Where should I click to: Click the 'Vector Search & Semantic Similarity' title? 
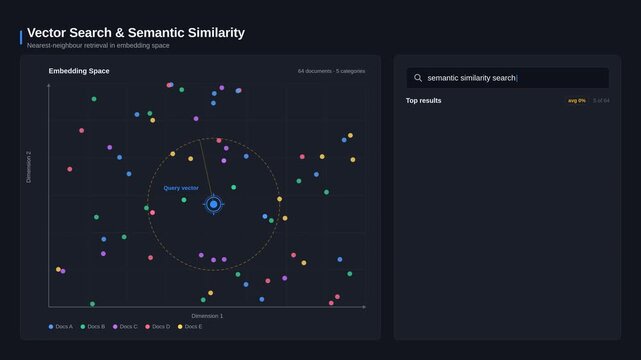pos(136,33)
